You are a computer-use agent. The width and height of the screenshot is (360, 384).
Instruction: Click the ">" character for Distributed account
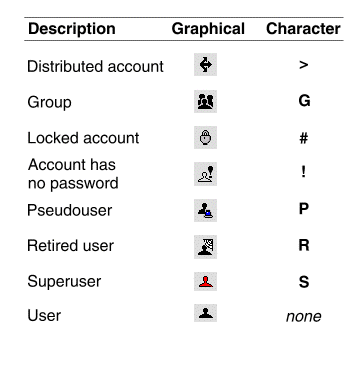[303, 65]
